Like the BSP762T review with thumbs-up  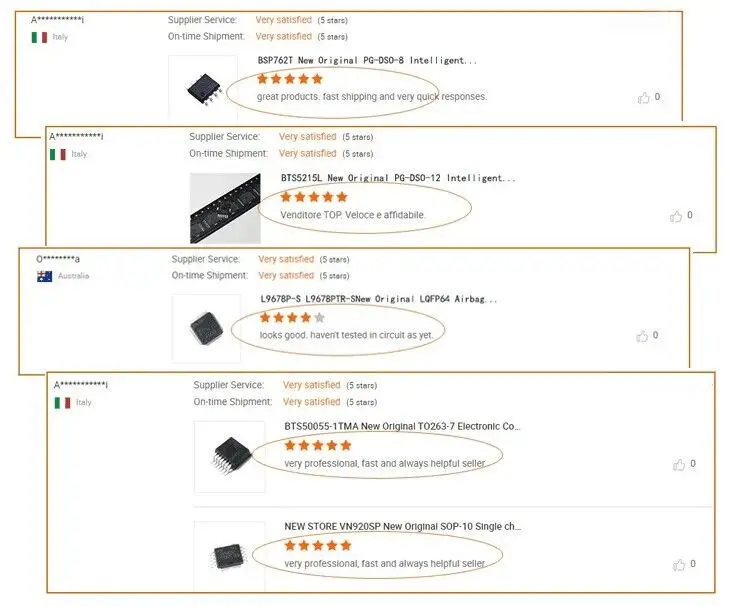coord(643,98)
